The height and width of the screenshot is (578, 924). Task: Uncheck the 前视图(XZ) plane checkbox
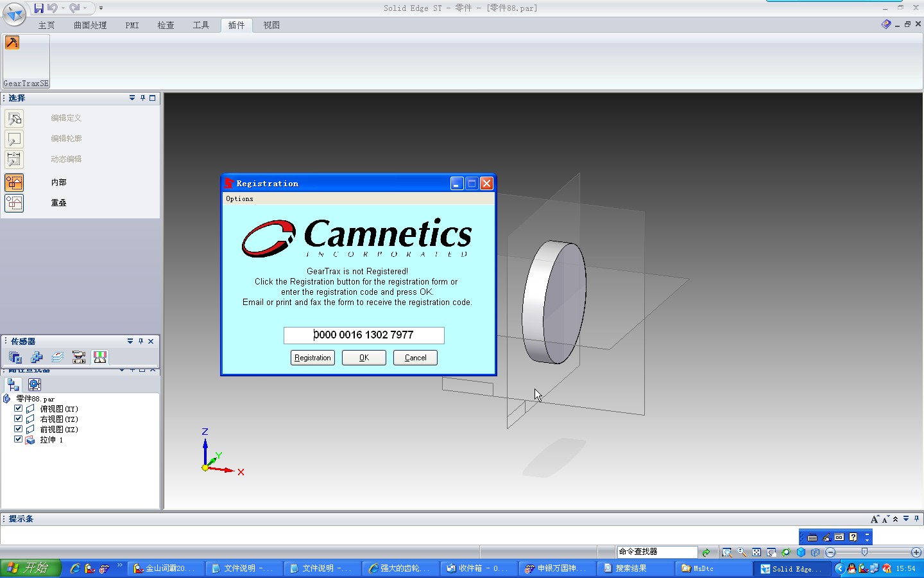point(19,429)
